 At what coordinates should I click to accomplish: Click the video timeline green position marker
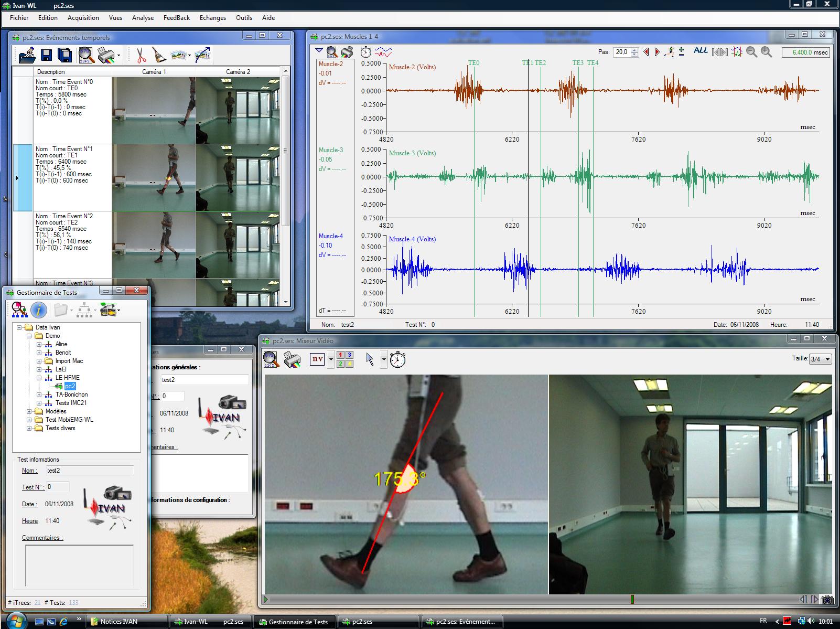632,599
